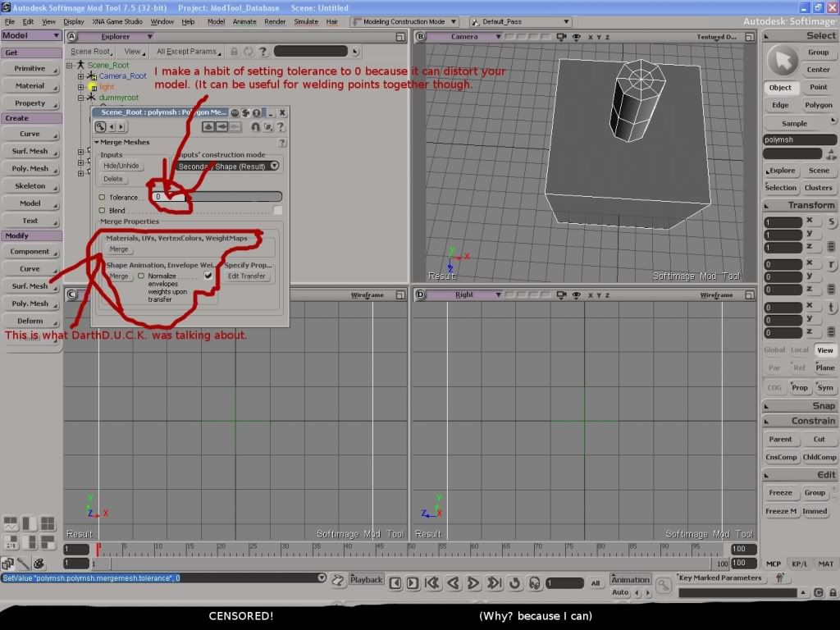Viewport: 840px width, 630px height.
Task: Toggle the Blend value checkbox
Action: [x=277, y=211]
